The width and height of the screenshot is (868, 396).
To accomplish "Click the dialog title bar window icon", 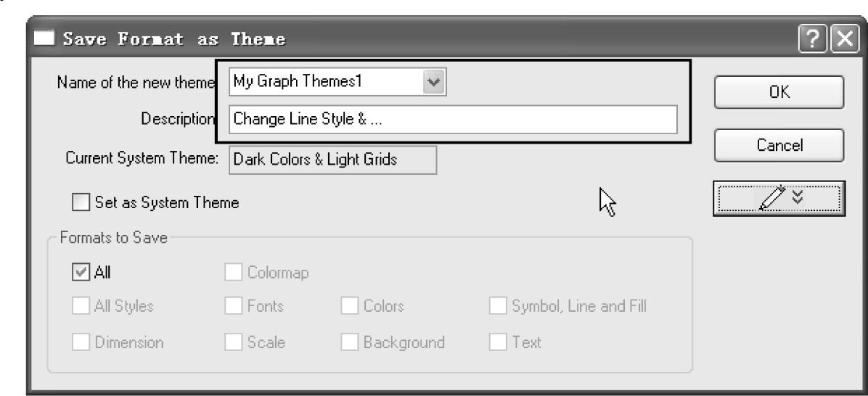I will [45, 38].
